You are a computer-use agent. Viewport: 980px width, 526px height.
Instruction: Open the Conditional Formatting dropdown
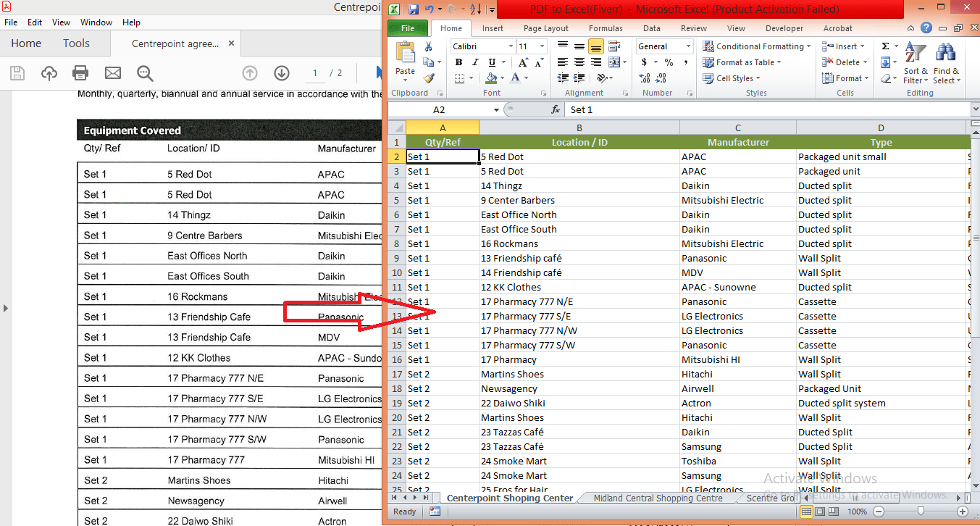755,46
